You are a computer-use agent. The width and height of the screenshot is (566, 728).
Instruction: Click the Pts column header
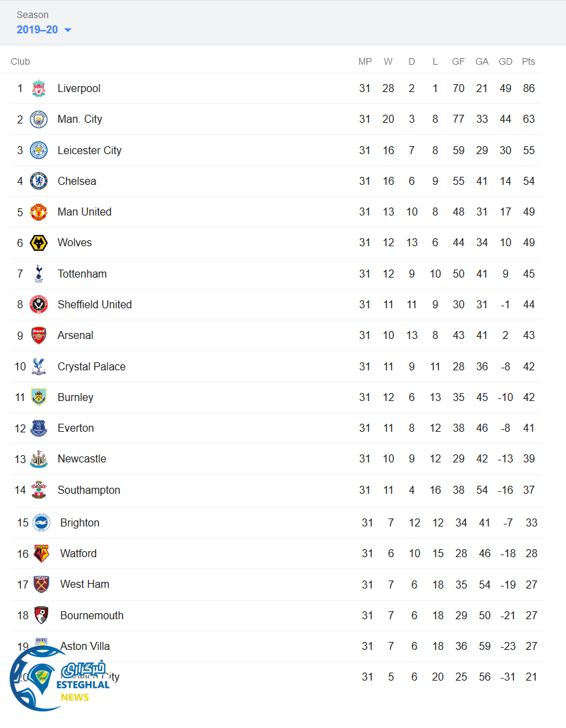[x=528, y=61]
